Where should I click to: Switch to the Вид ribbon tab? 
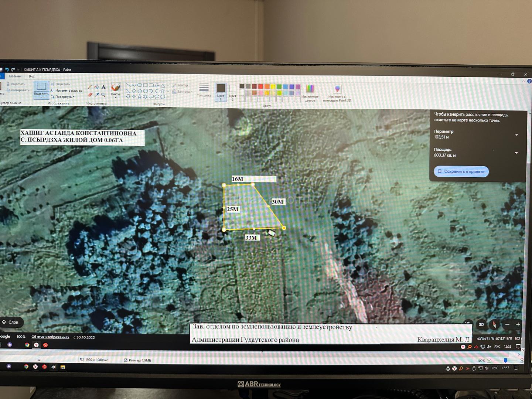[x=32, y=76]
